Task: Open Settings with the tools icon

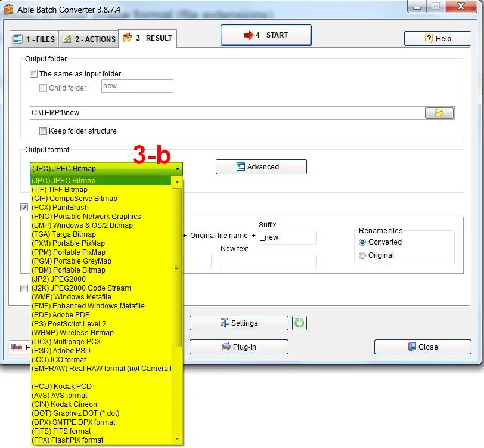Action: [x=238, y=323]
